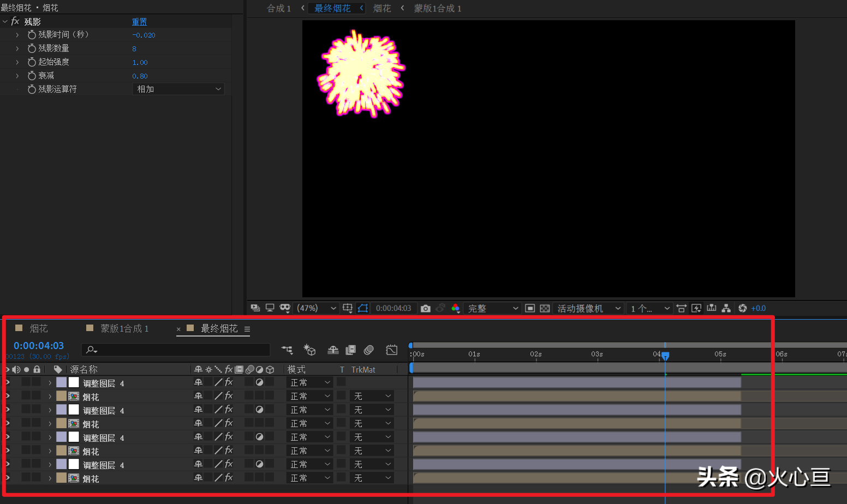Image resolution: width=847 pixels, height=504 pixels.
Task: Open grid and guide options icon
Action: tap(348, 308)
